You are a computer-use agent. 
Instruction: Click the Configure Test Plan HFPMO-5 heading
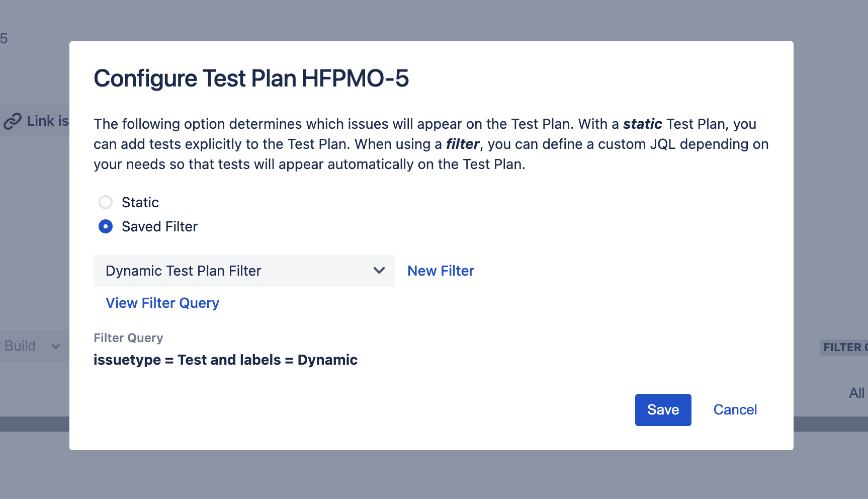pyautogui.click(x=251, y=78)
